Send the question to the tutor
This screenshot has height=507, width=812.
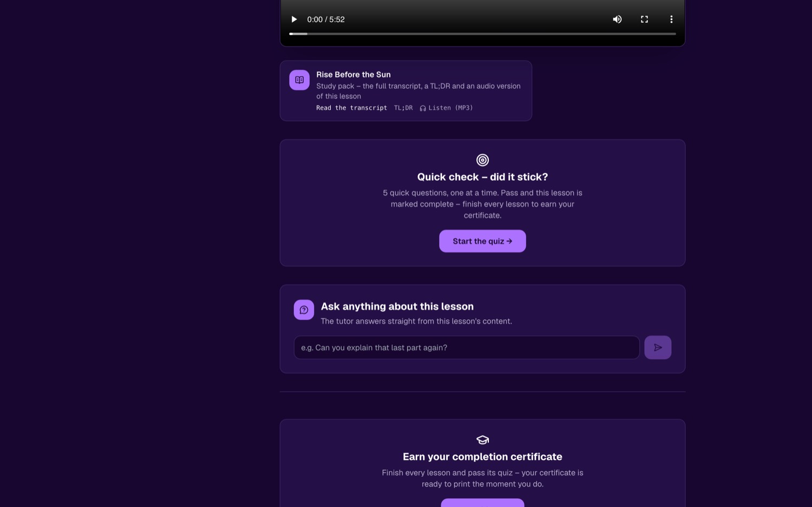(x=658, y=347)
